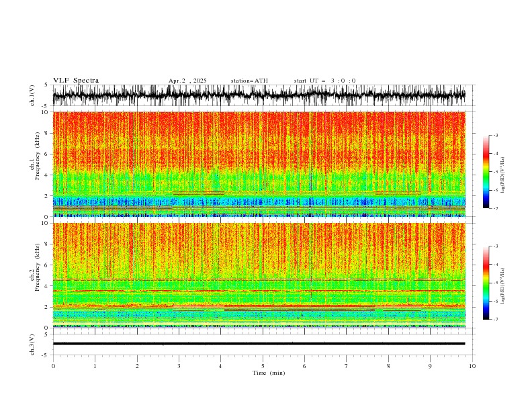This screenshot has height=411, width=532.
Task: Click the upper colorbar's "log(PSD)(V²/Hz)" label
Action: 503,175
